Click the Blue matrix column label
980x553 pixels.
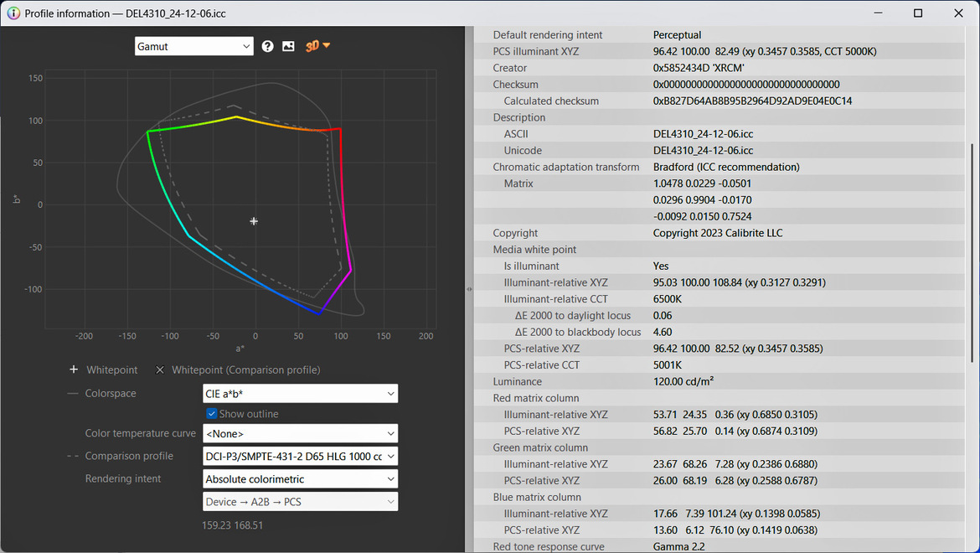coord(537,498)
